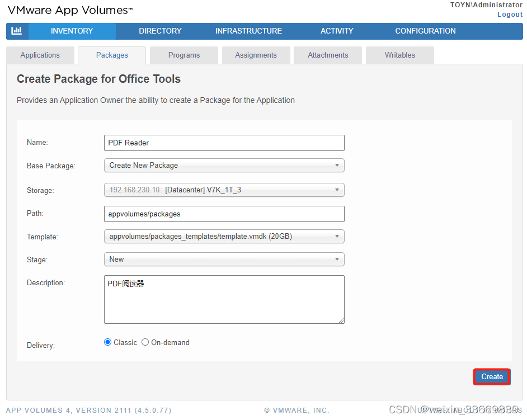
Task: Switch to the Writables tab
Action: point(399,55)
